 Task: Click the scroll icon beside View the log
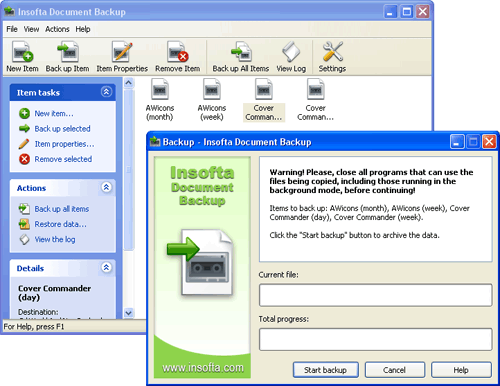24,239
